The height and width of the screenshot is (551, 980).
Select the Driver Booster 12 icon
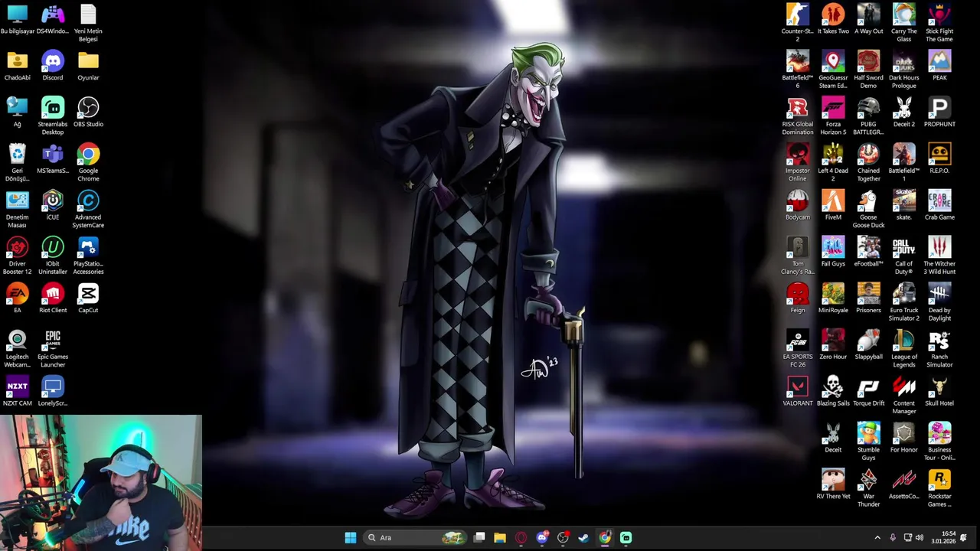tap(17, 256)
